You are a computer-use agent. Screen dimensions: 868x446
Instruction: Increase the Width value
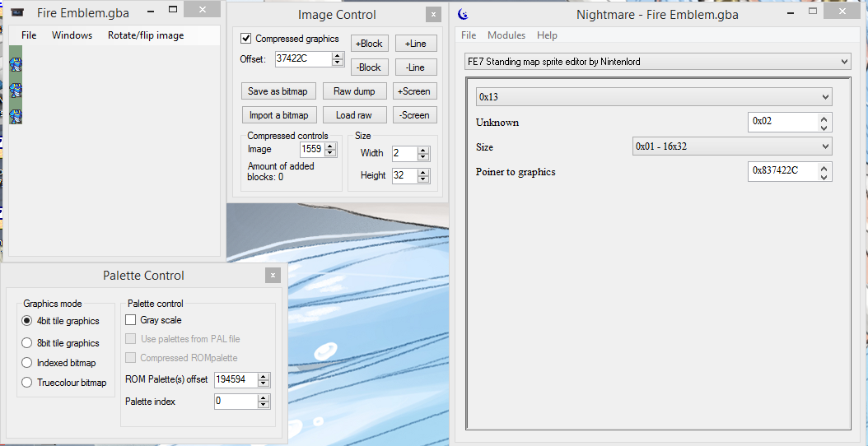click(x=423, y=151)
